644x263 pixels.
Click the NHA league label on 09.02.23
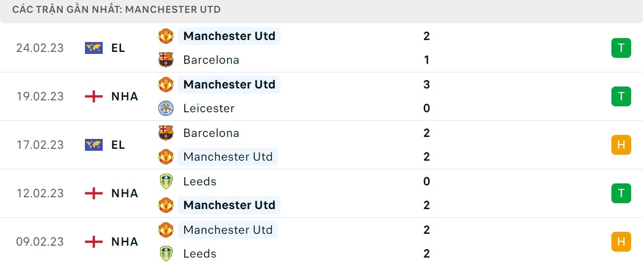tap(124, 242)
